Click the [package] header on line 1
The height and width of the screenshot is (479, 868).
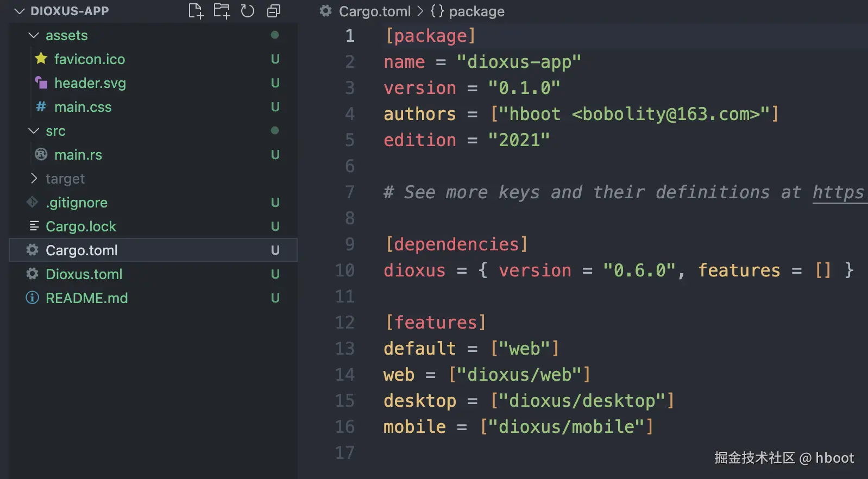(430, 36)
